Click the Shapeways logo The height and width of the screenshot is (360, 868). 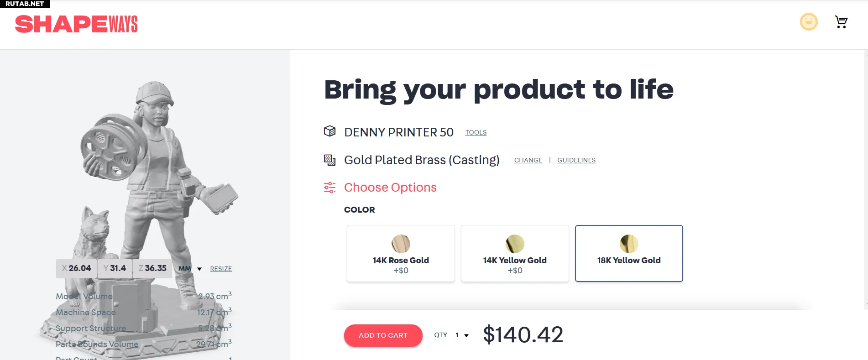point(76,24)
